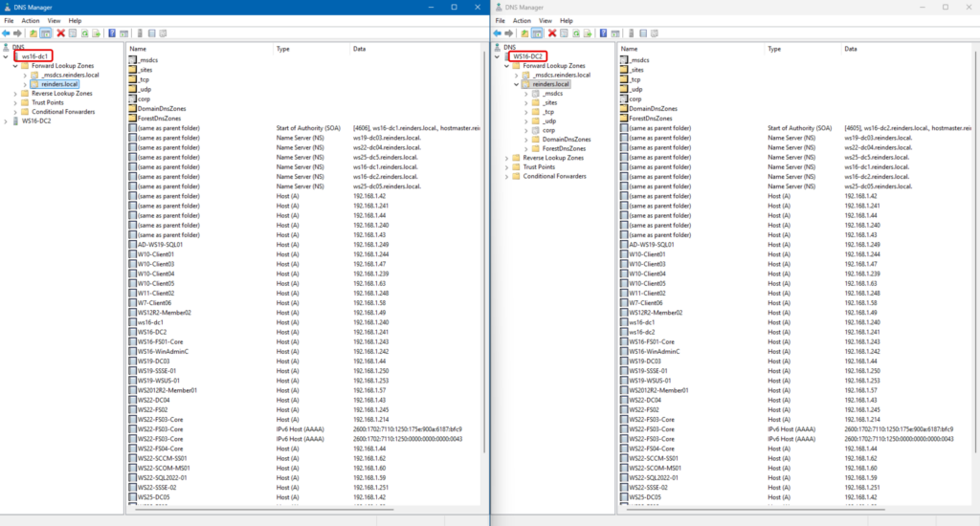
Task: Click Refresh icon in right window toolbar
Action: 575,33
